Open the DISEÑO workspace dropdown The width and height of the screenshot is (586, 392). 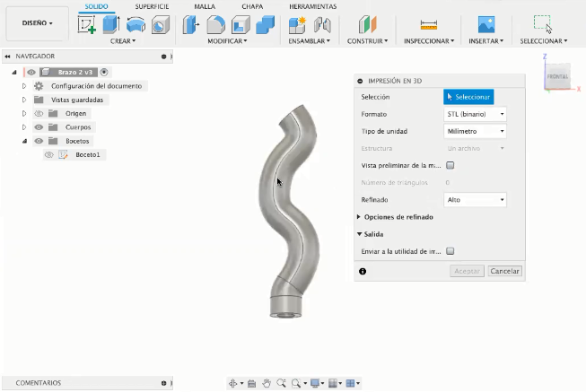point(38,23)
